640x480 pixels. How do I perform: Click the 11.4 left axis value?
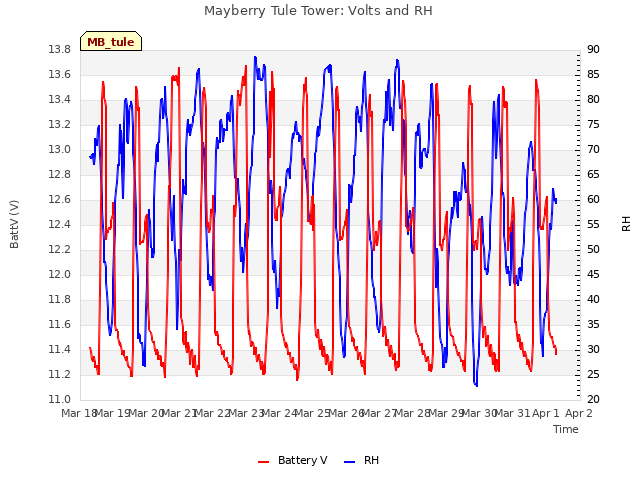60,350
